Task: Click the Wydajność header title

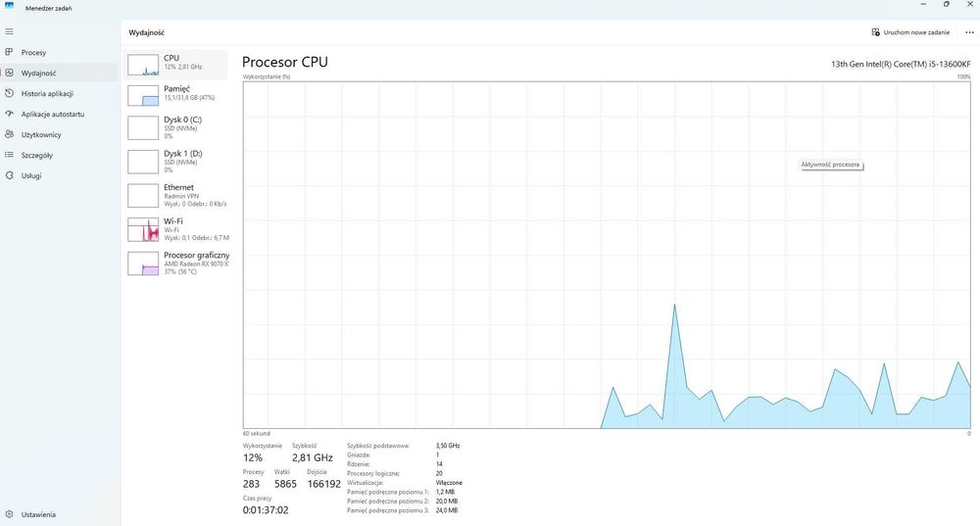Action: [x=146, y=32]
